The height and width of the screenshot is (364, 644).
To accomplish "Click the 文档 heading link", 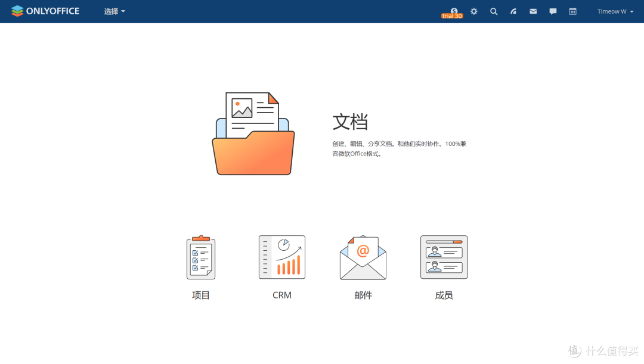I will pyautogui.click(x=350, y=122).
